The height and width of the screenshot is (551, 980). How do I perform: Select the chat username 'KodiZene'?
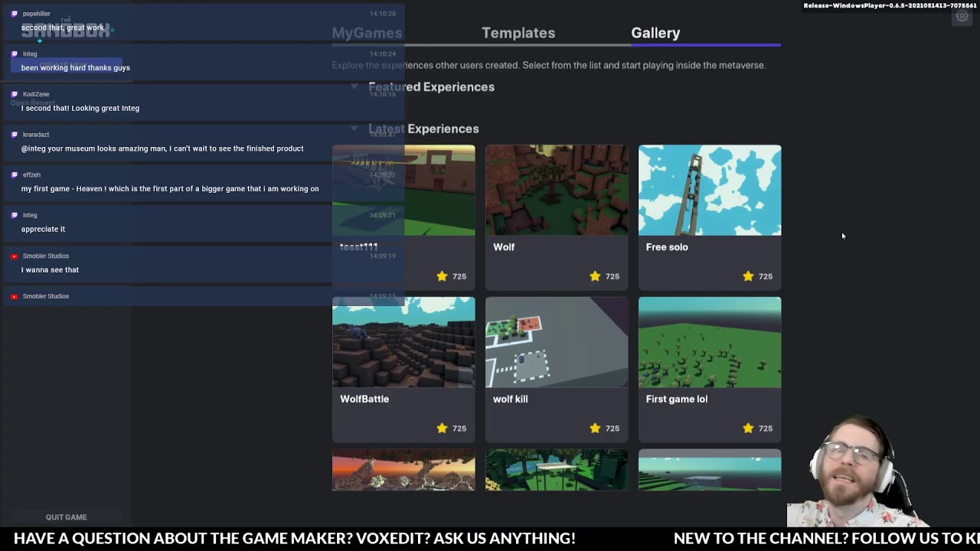coord(36,94)
